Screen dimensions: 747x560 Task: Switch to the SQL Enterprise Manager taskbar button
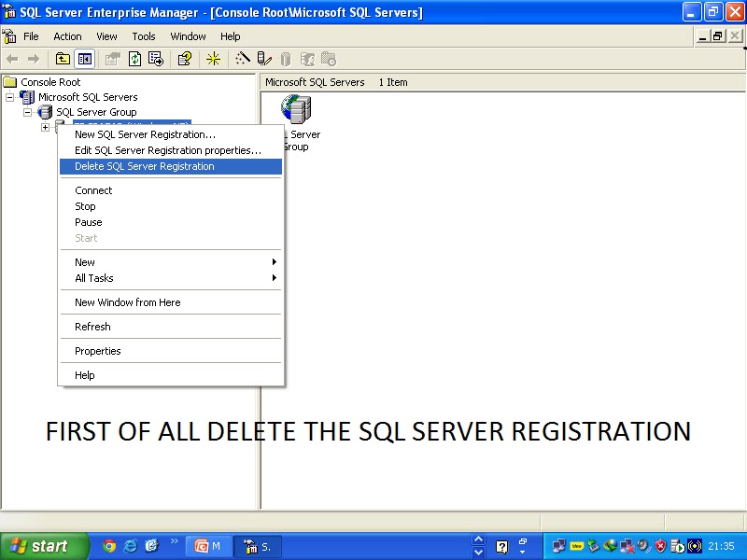(258, 546)
